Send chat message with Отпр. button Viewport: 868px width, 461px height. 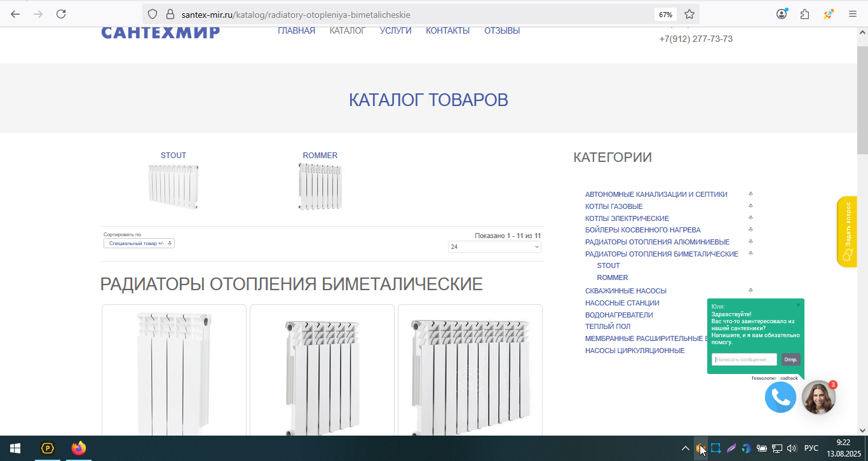point(790,359)
